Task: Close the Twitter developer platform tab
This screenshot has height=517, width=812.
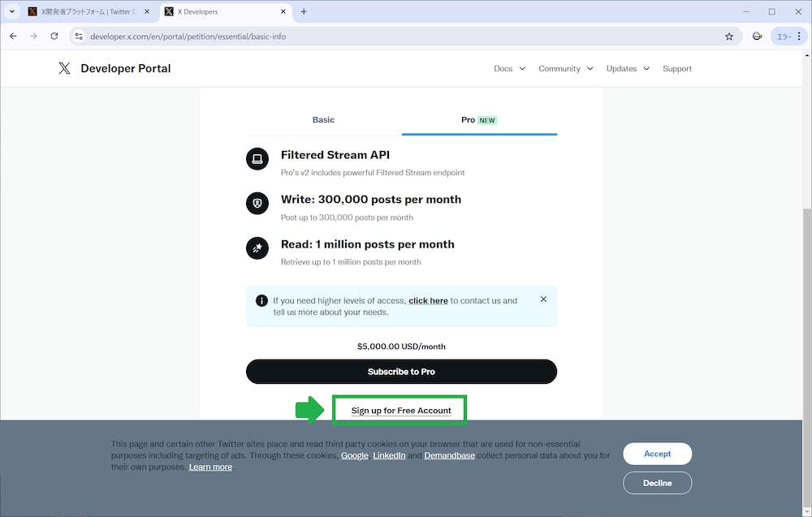Action: coord(147,11)
